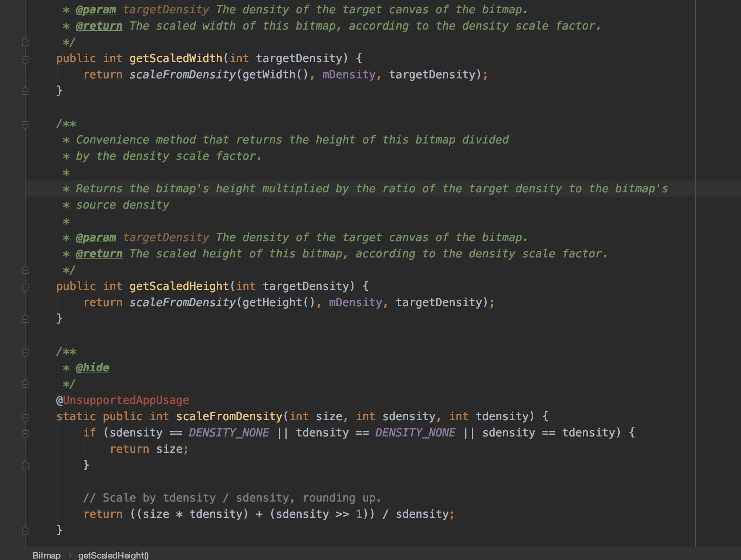Fold the scaleFromDensity method declaration
The height and width of the screenshot is (560, 741).
25,417
